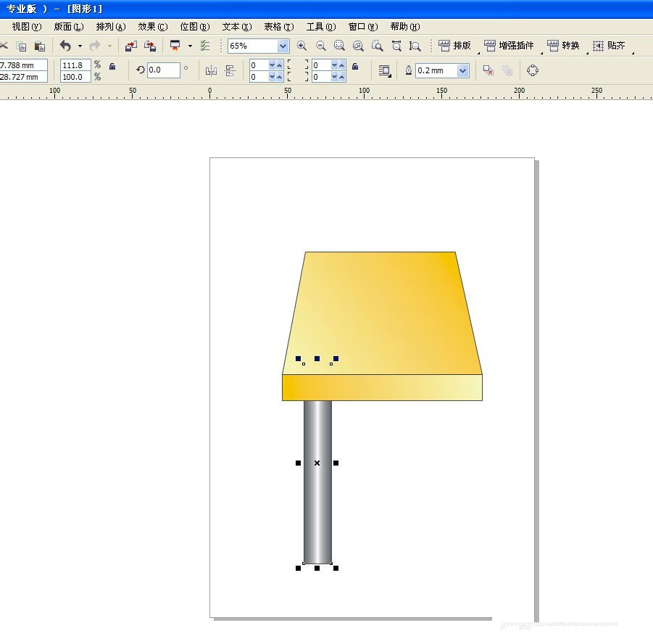Click the 增强插件 toolbar button
The height and width of the screenshot is (644, 653).
tap(509, 46)
